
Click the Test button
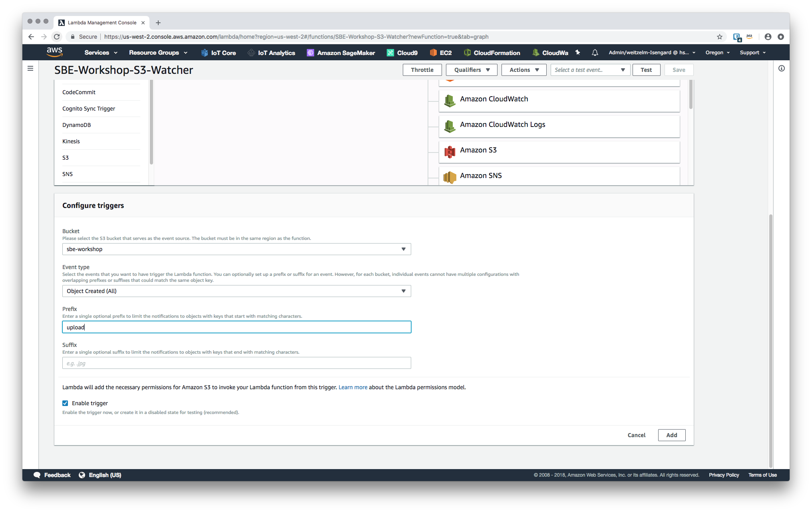coord(646,70)
